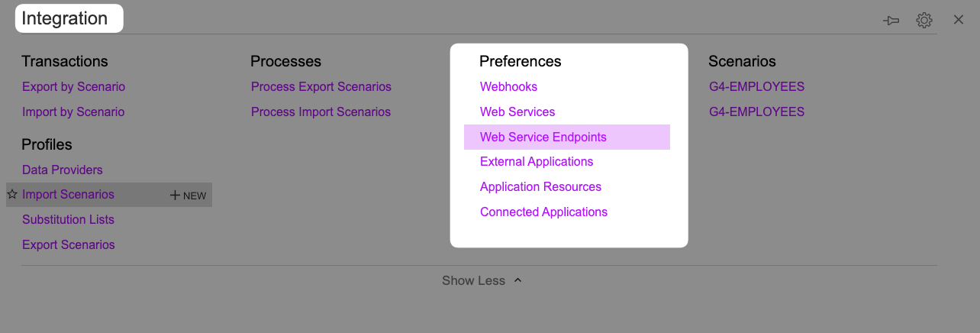980x333 pixels.
Task: Collapse the menu with Show Less
Action: pyautogui.click(x=482, y=280)
